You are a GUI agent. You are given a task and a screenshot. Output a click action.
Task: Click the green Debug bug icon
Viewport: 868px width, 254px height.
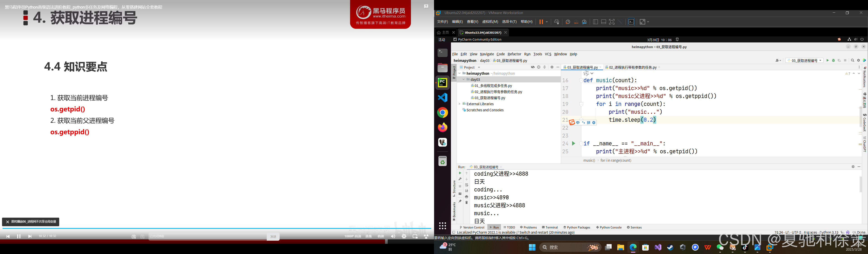[x=833, y=61]
